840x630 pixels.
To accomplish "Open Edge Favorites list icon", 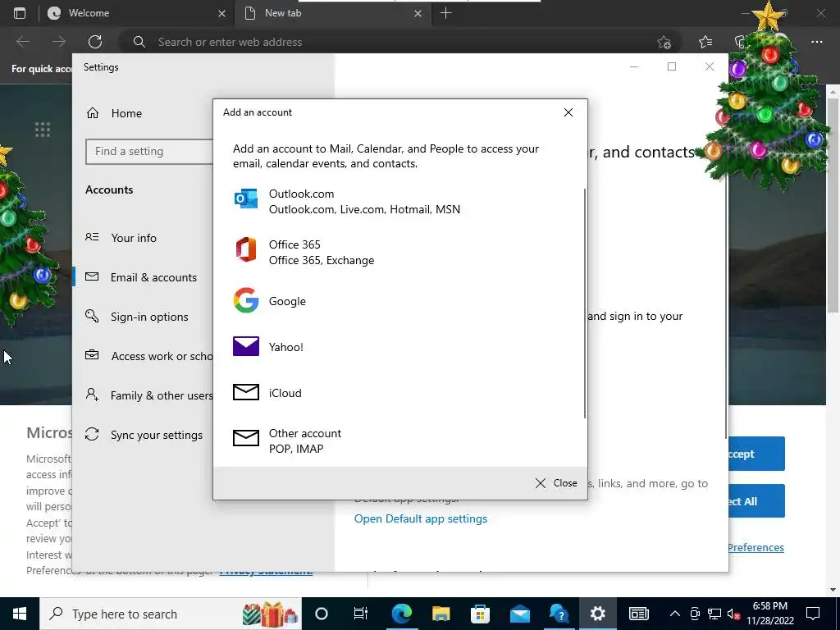I will tap(705, 42).
